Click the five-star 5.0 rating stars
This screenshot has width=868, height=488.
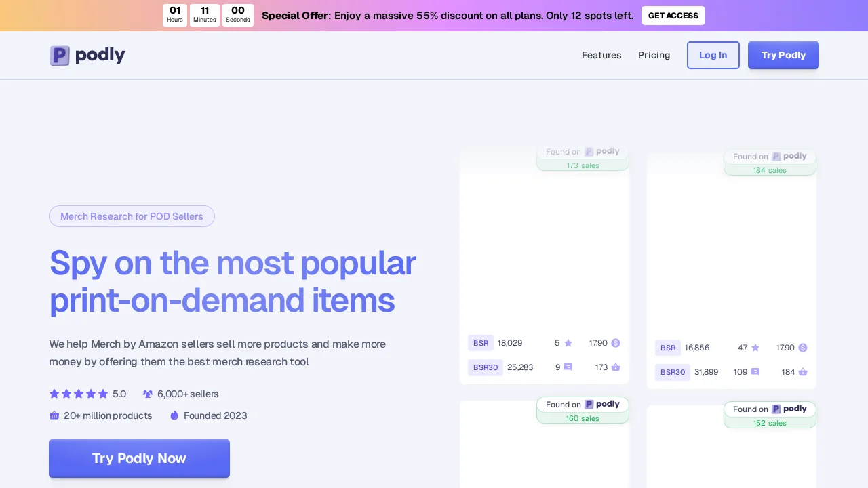(78, 394)
